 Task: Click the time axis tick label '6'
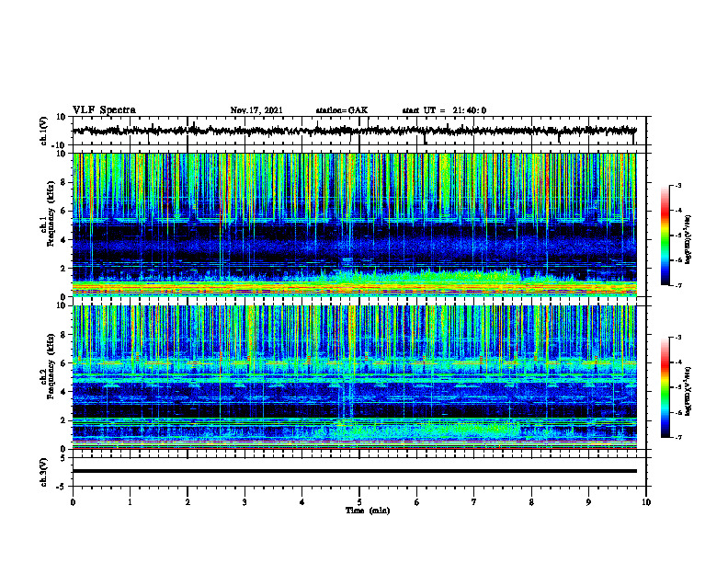pos(416,502)
